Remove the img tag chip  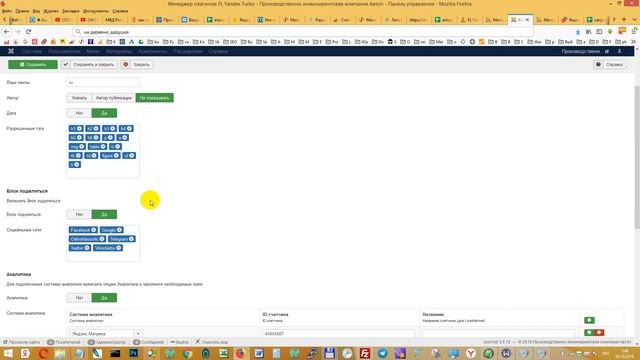click(82, 147)
